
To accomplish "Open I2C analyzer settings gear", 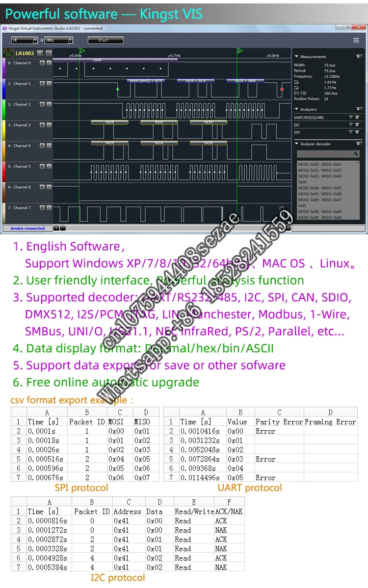I will tap(357, 125).
